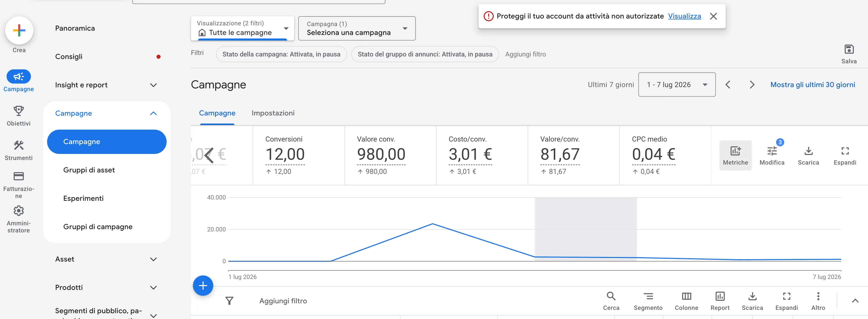Expand Segmenti di pubblico section

(x=153, y=316)
